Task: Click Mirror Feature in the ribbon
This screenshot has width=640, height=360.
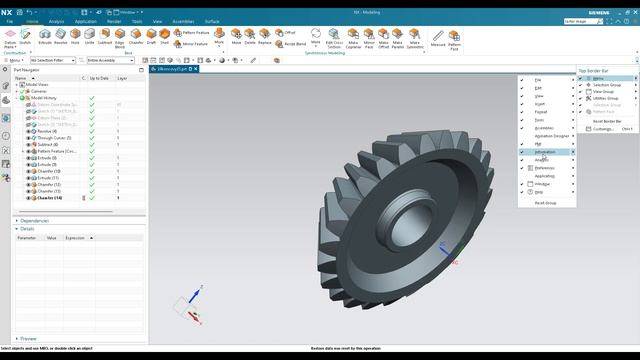Action: [x=191, y=44]
